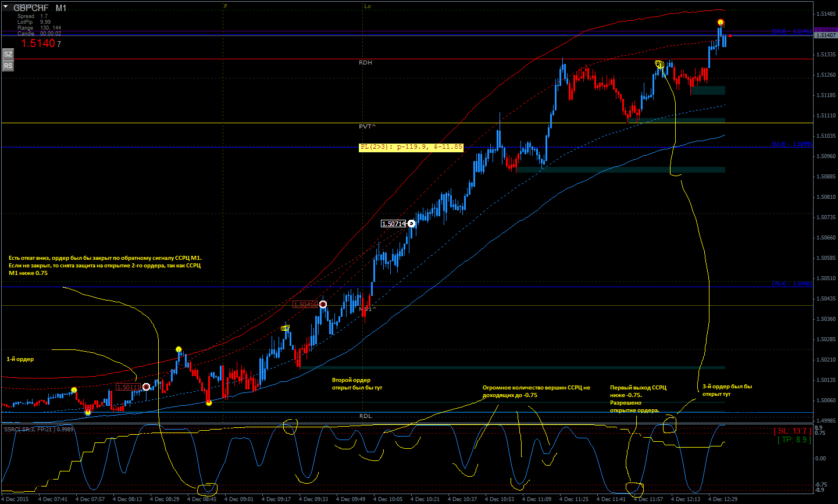This screenshot has width=838, height=504.
Task: Click the 1.51485 price scale label
Action: [826, 13]
